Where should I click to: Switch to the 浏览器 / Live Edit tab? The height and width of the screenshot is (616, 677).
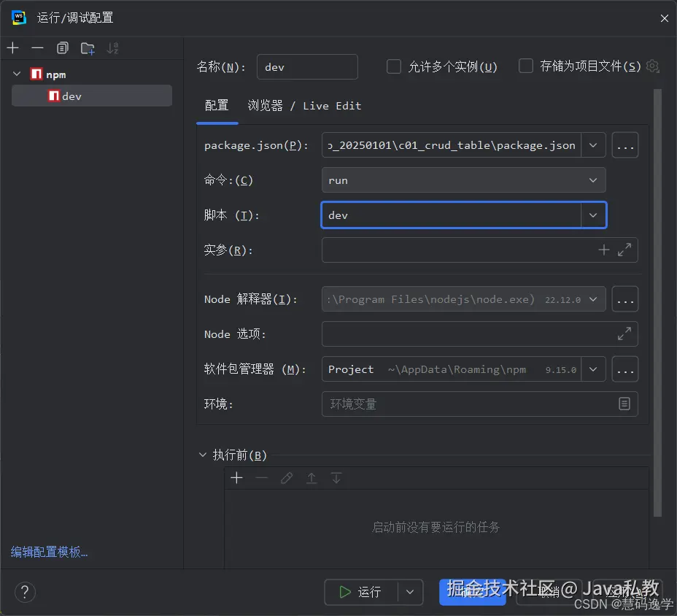[306, 106]
